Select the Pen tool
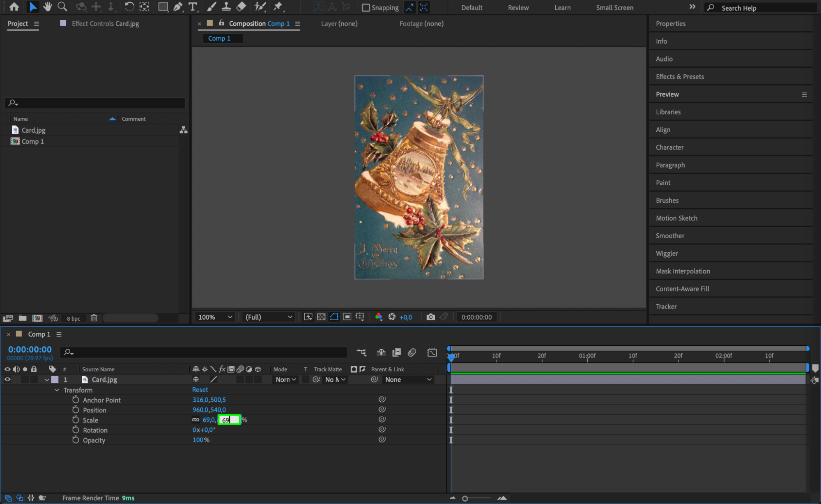 [178, 7]
